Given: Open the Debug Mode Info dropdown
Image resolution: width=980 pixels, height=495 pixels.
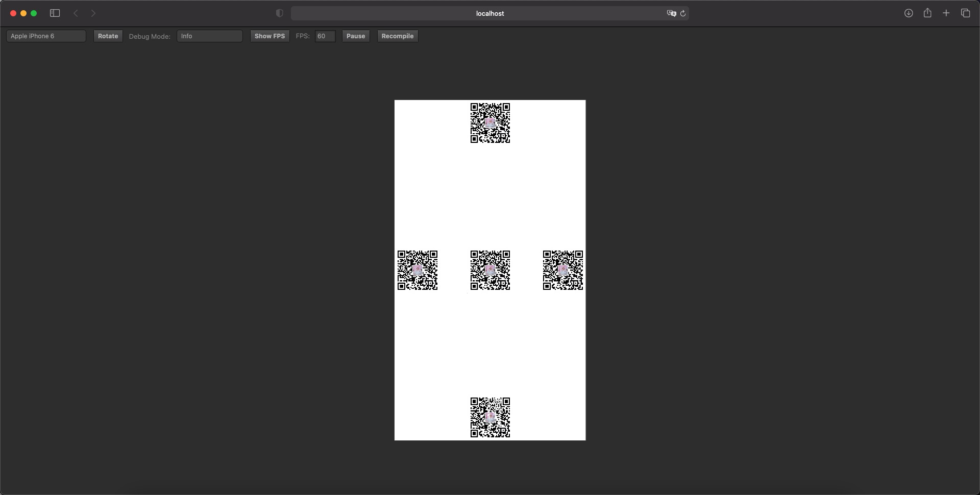Looking at the screenshot, I should click(x=210, y=36).
